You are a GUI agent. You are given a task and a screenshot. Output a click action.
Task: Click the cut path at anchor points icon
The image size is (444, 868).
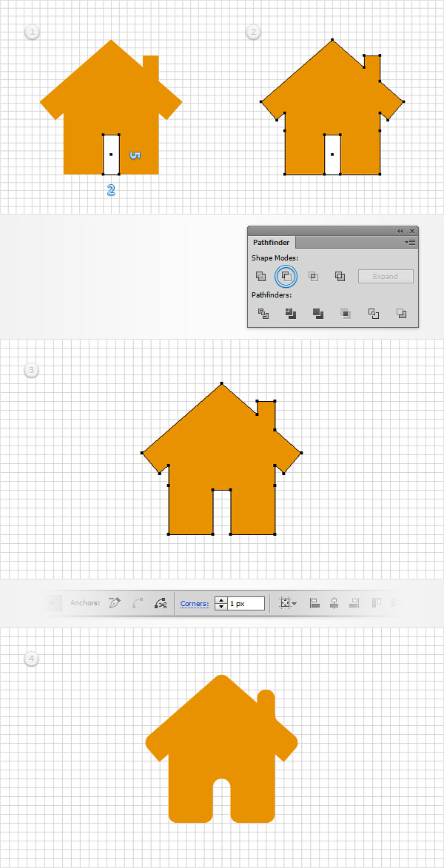click(x=161, y=603)
